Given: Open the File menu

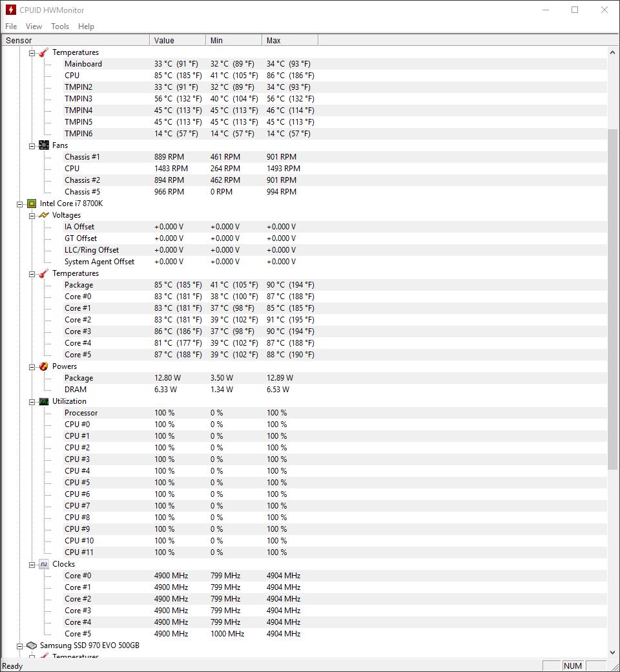Looking at the screenshot, I should point(11,26).
